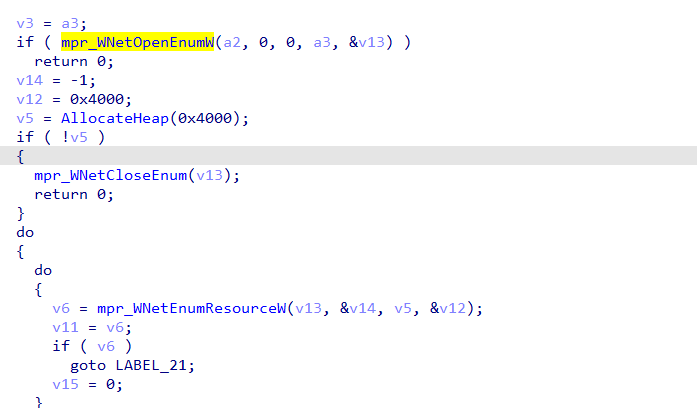Click the a2 argument in WNetOpenEnumW
Viewport: 697px width, 408px height.
pyautogui.click(x=232, y=42)
